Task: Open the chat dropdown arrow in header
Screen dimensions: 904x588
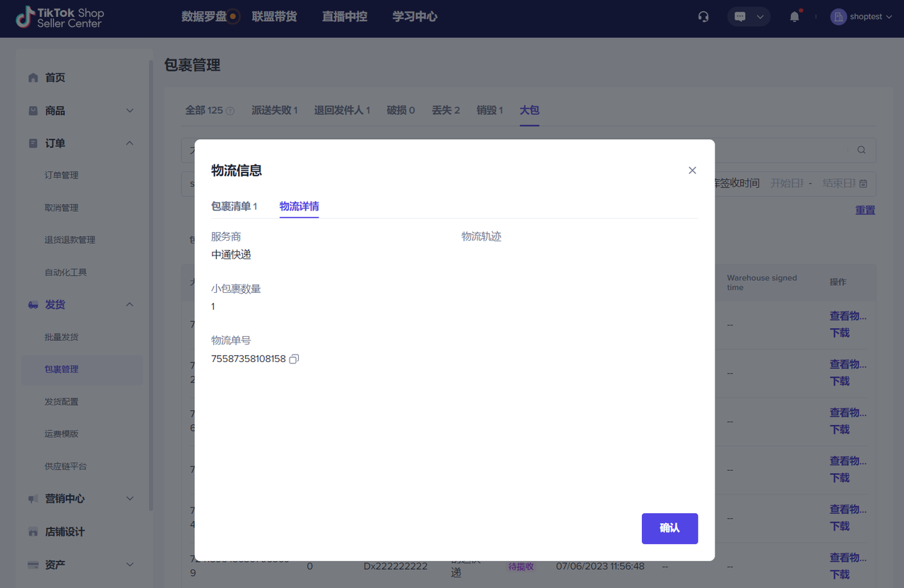Action: point(760,17)
